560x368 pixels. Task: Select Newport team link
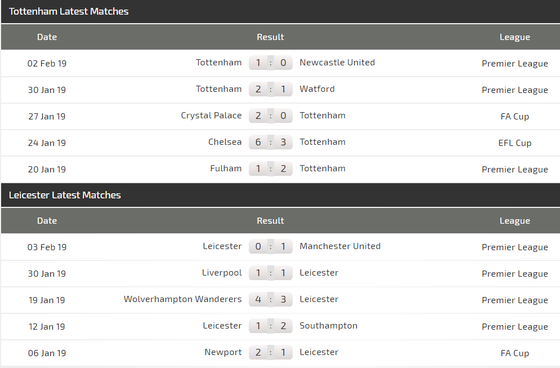[223, 352]
